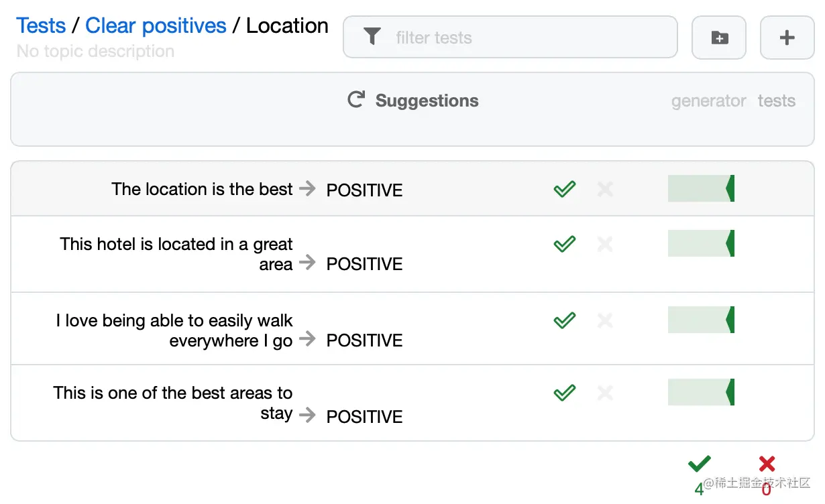
Task: Open the Tests breadcrumb link
Action: (41, 25)
